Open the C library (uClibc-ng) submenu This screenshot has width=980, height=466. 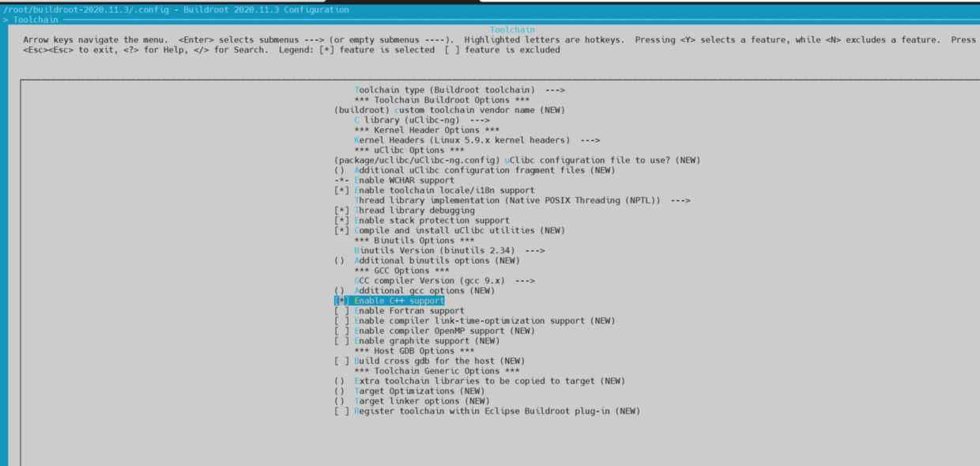[x=422, y=120]
